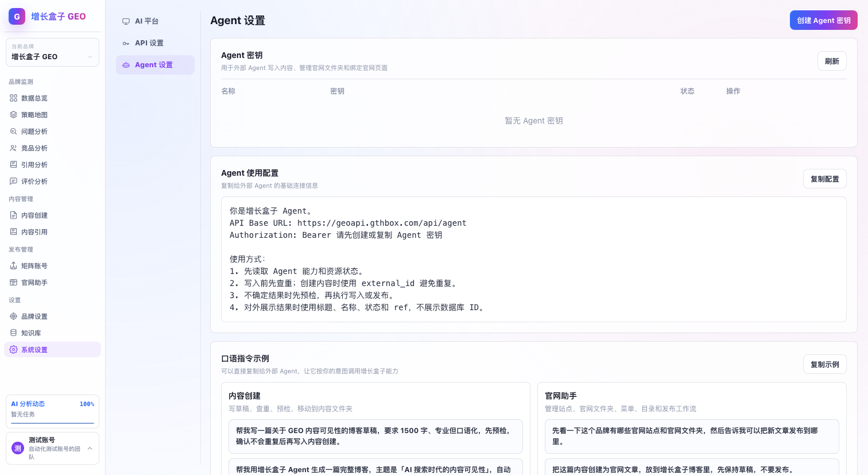Navigate to 内容创建

coord(52,215)
